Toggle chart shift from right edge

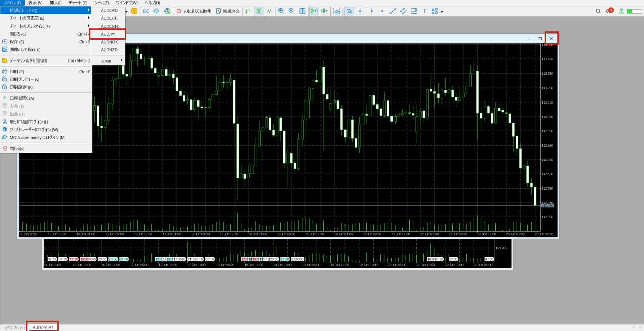coord(324,11)
